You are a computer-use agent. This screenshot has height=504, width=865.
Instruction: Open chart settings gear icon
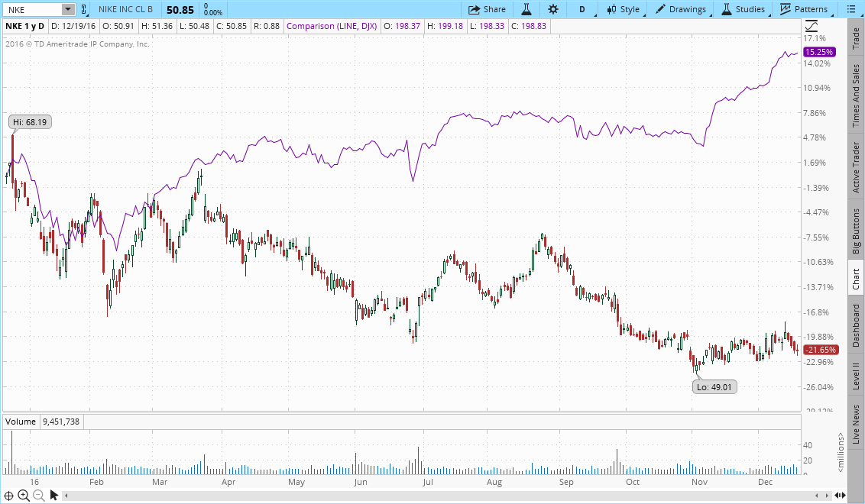point(552,9)
